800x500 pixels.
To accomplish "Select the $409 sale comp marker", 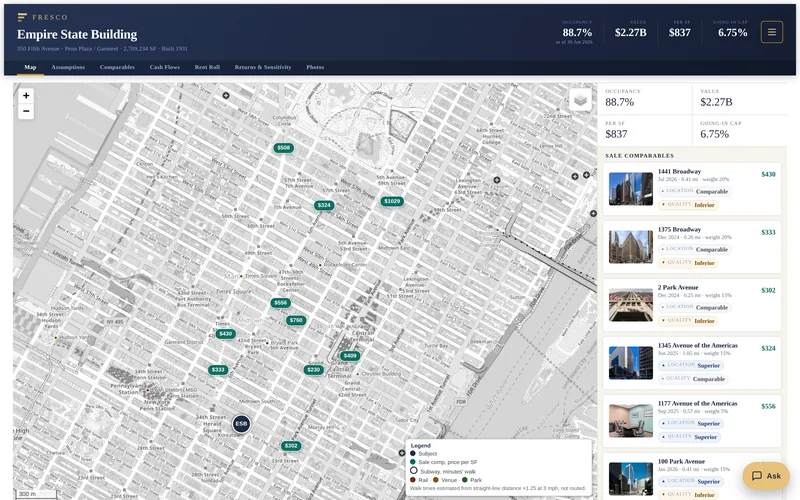I will click(x=350, y=356).
